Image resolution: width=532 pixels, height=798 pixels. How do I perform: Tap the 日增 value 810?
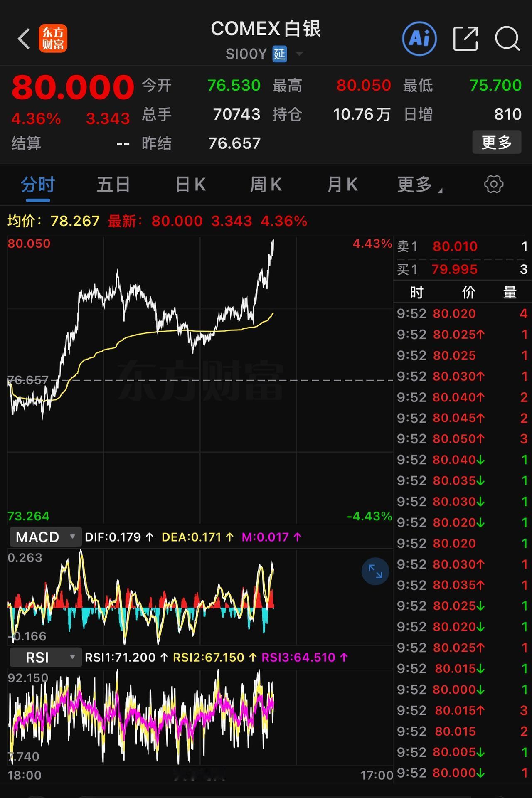coord(507,114)
